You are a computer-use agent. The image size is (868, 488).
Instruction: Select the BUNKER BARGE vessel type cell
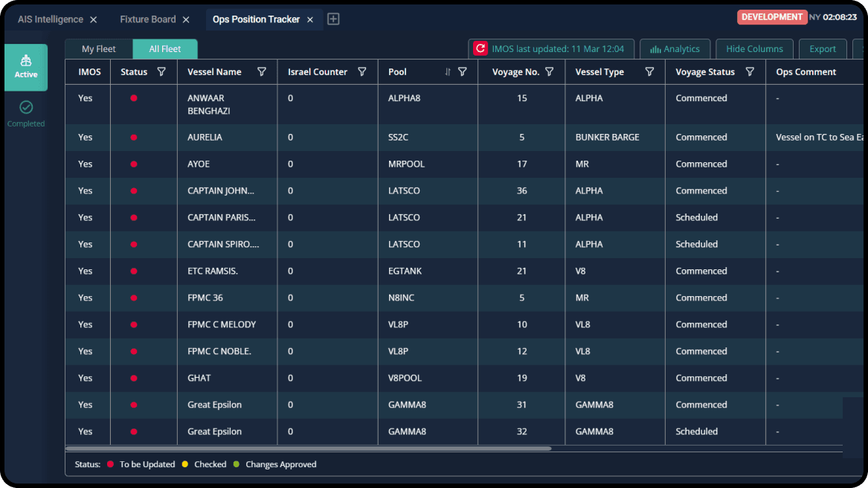click(607, 138)
